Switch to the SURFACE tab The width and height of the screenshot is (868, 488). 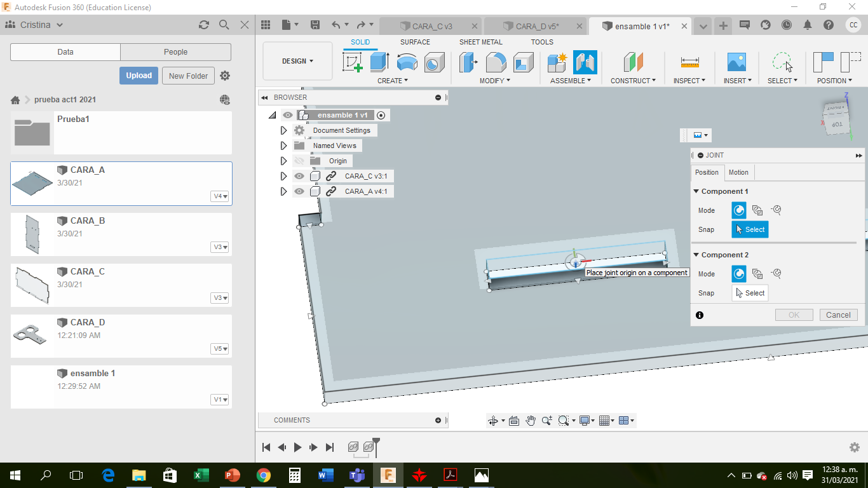point(415,42)
